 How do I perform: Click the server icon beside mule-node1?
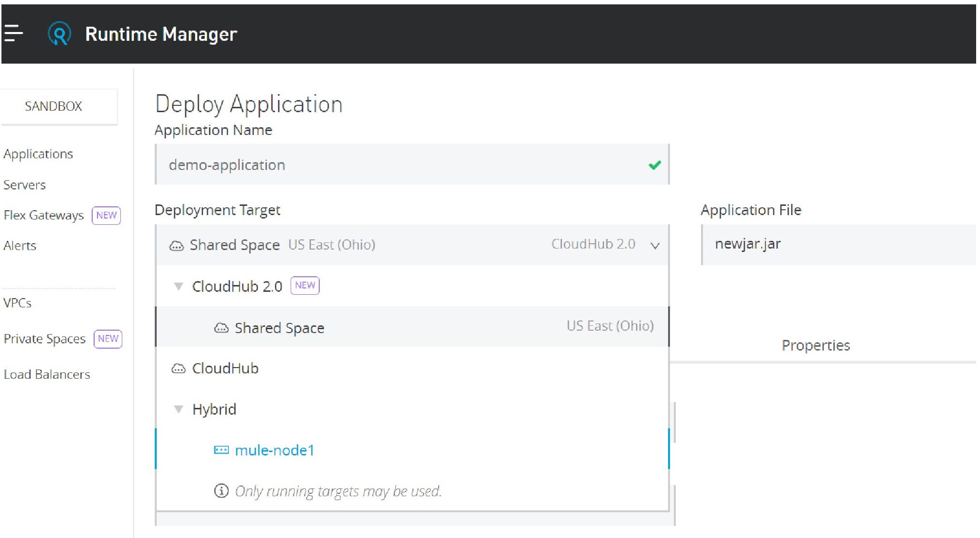coord(221,450)
